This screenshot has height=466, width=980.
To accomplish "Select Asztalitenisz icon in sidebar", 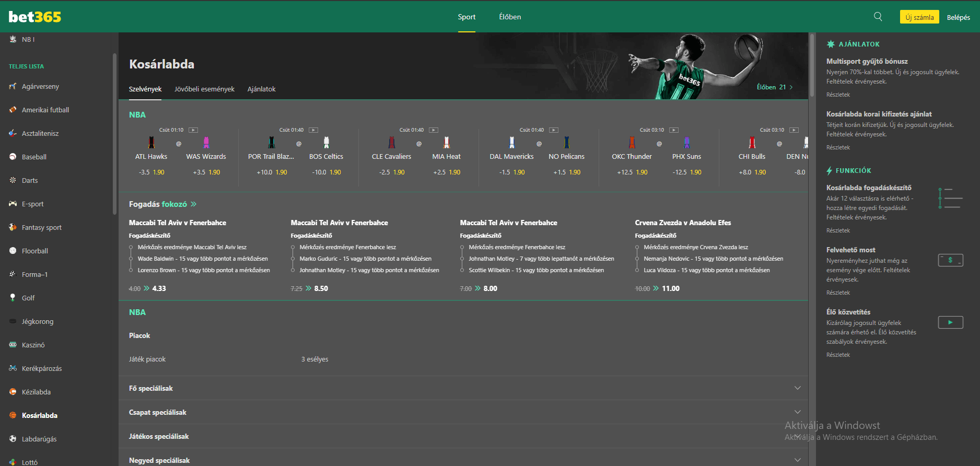I will pyautogui.click(x=13, y=133).
